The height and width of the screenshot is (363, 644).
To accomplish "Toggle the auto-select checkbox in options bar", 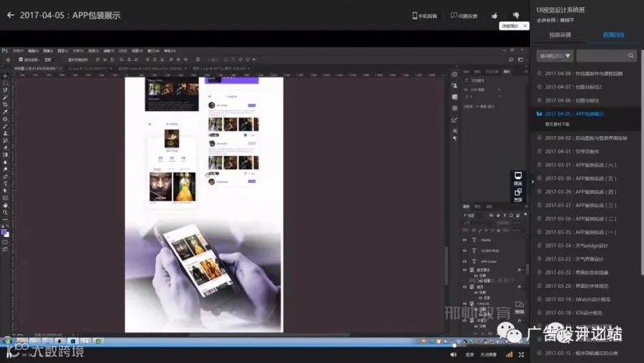I will pos(21,59).
